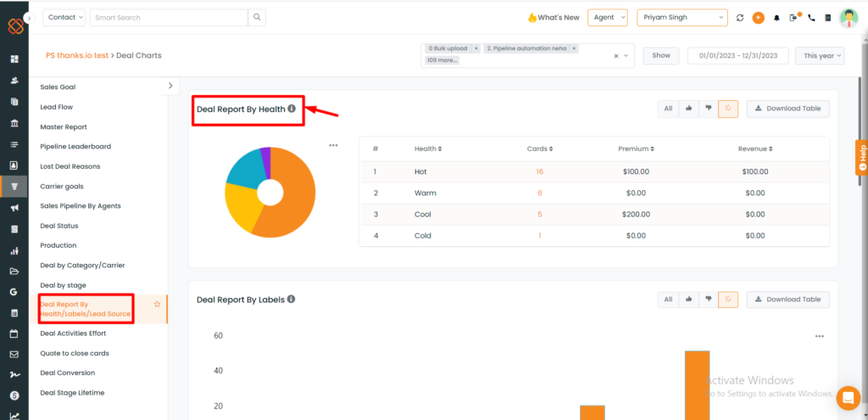Click the phone call icon in header
868x420 pixels.
[811, 18]
